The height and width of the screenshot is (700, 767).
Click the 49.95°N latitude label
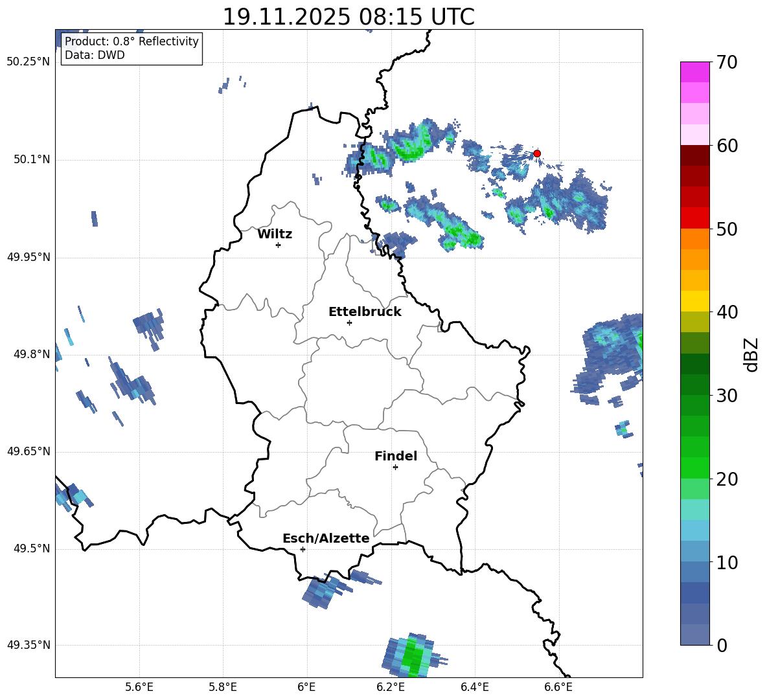click(29, 257)
